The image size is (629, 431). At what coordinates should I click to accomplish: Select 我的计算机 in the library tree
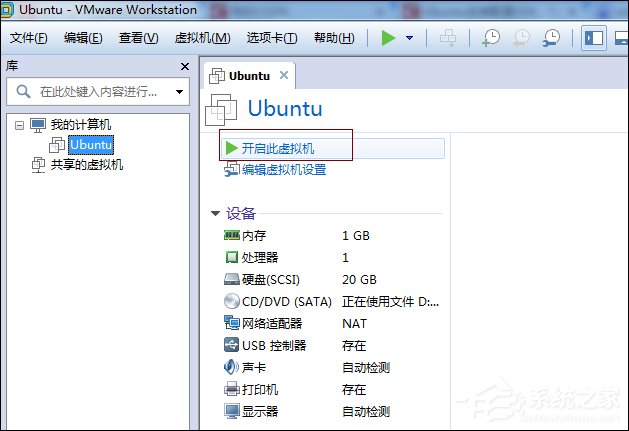[81, 125]
